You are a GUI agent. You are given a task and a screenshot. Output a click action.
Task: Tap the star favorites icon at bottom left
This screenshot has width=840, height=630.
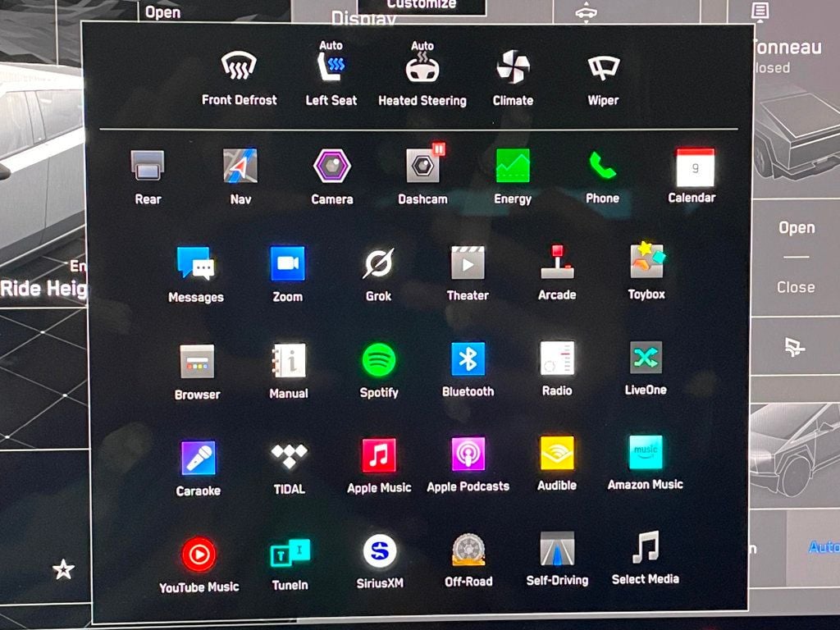(63, 569)
